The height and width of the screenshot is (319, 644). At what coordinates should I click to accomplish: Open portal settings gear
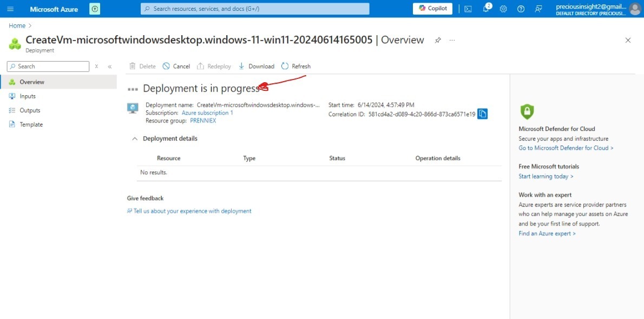(503, 9)
